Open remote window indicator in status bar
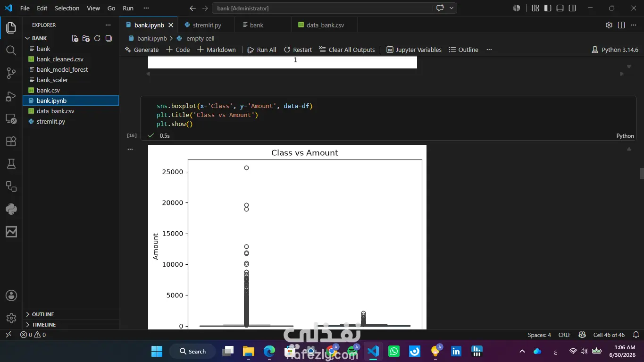The width and height of the screenshot is (644, 362). [8, 335]
